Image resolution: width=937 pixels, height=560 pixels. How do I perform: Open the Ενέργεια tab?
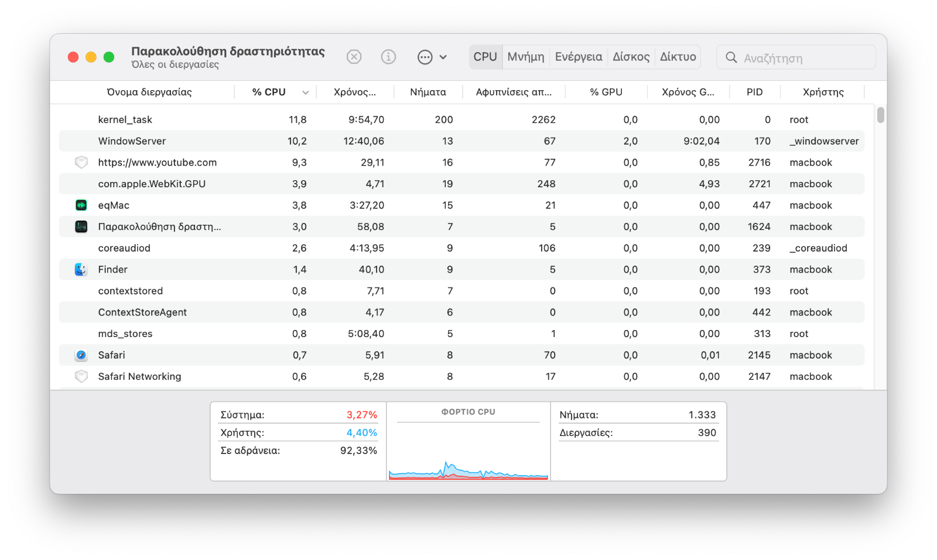click(579, 57)
